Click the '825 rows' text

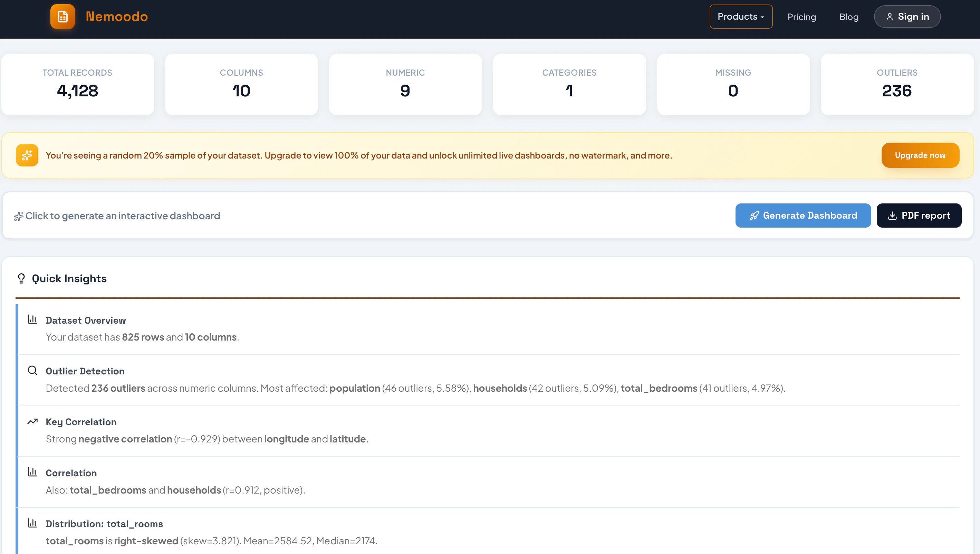143,337
